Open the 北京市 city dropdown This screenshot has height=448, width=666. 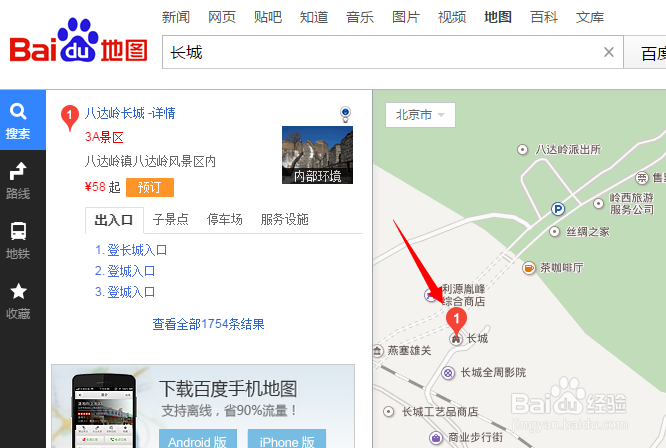[420, 115]
